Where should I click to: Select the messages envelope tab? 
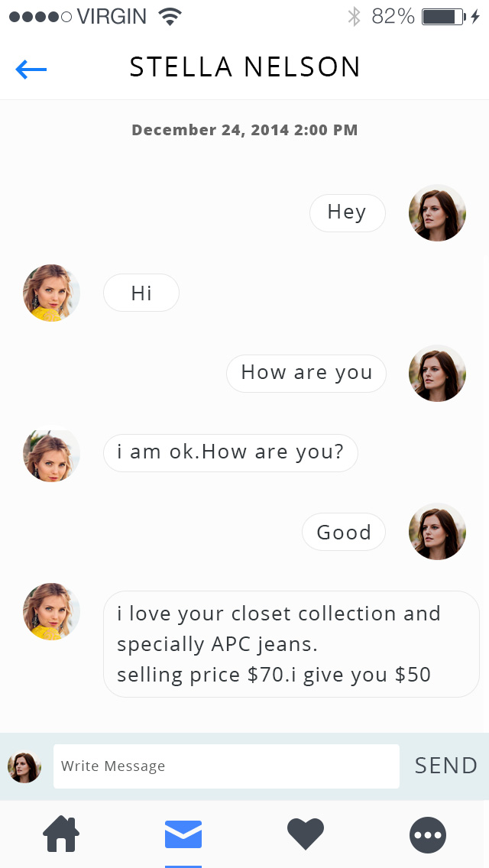183,834
